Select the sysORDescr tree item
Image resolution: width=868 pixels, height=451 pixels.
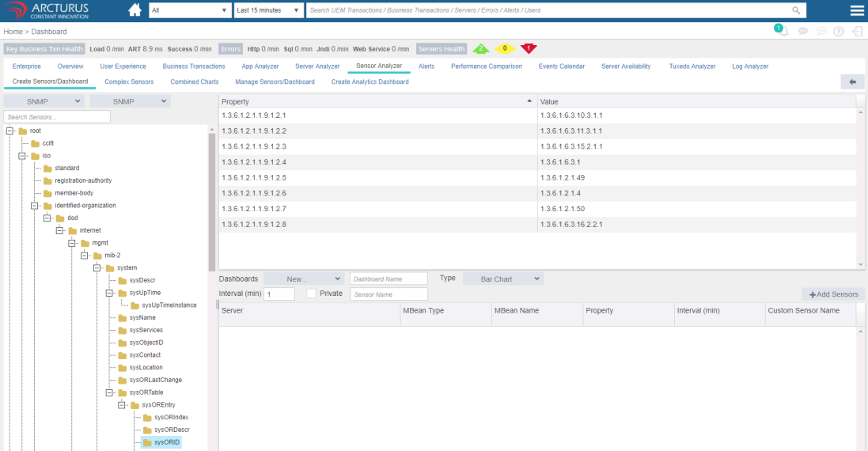click(x=172, y=430)
